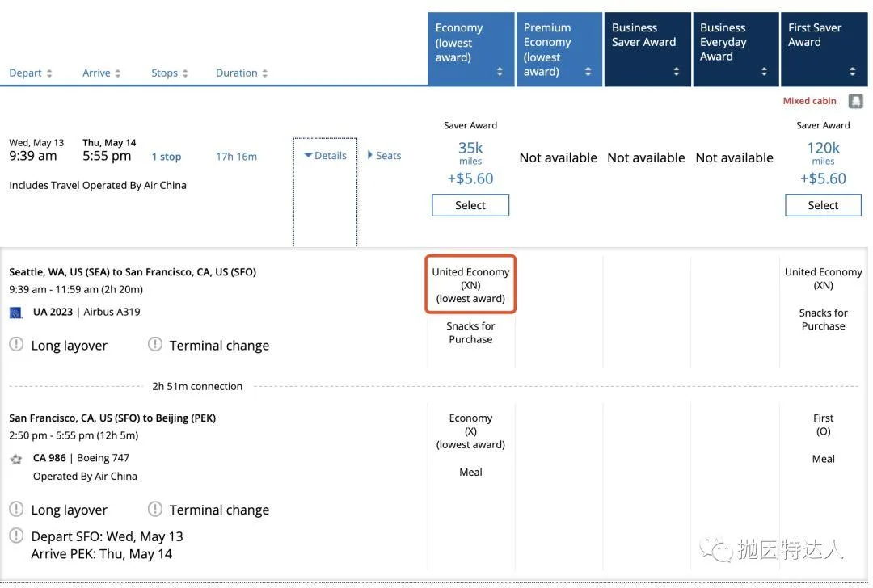The image size is (873, 588).
Task: Click 'Not available' under Premium Economy
Action: [559, 158]
